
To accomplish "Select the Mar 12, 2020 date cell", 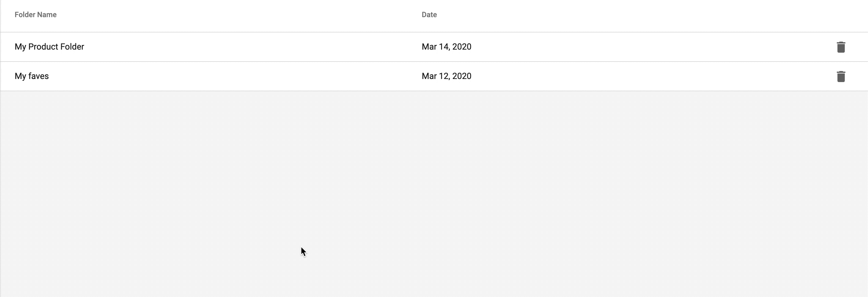I will click(446, 76).
